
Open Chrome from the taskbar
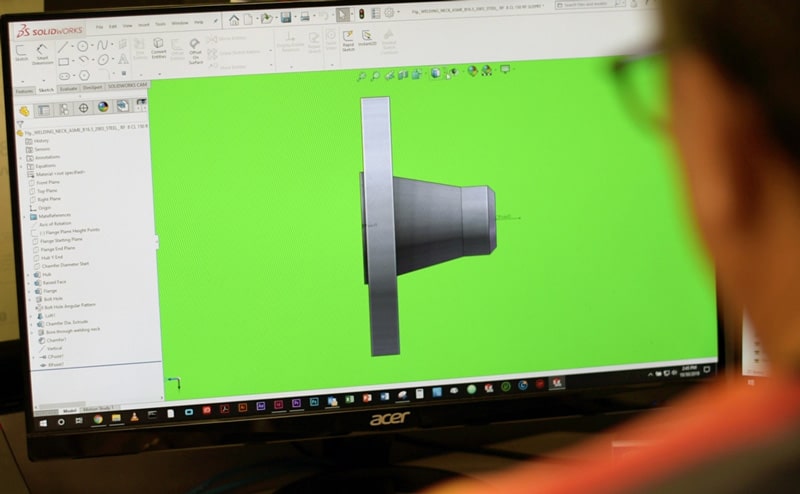click(97, 419)
